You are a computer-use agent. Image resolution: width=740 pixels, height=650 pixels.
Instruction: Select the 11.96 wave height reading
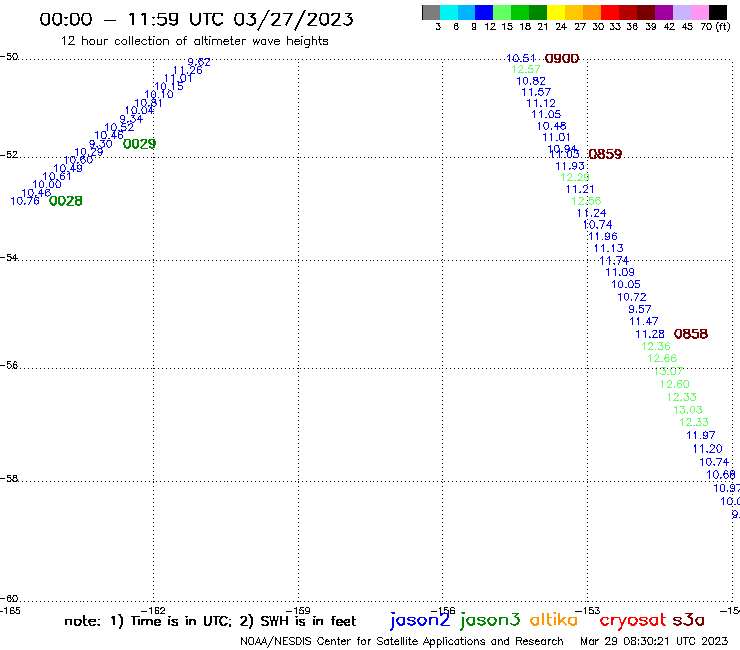(x=603, y=236)
